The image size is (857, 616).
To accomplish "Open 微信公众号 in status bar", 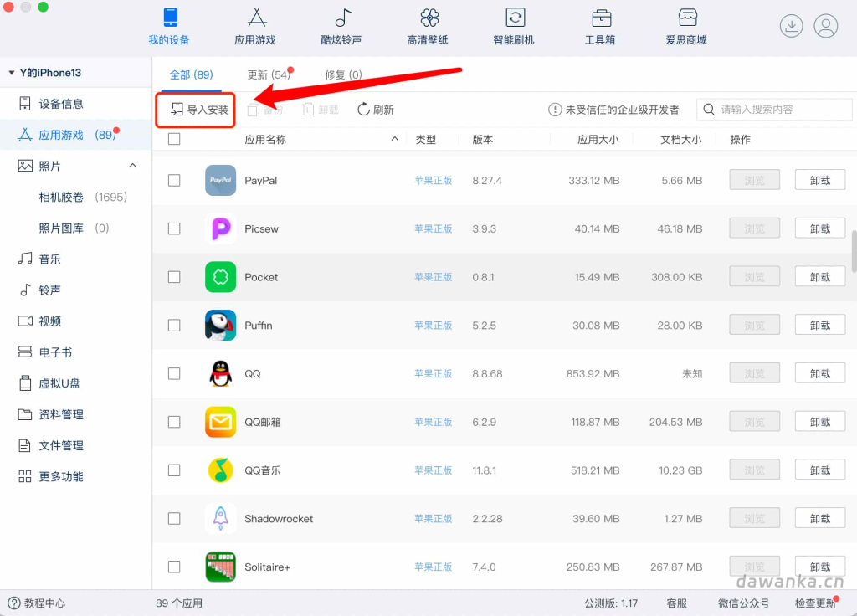I will [744, 603].
